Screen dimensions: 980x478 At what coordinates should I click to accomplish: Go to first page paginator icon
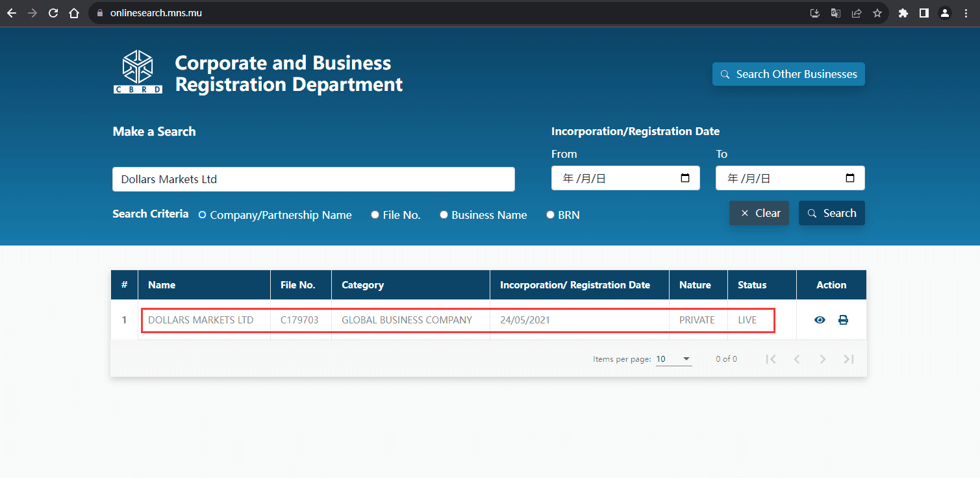[x=771, y=359]
